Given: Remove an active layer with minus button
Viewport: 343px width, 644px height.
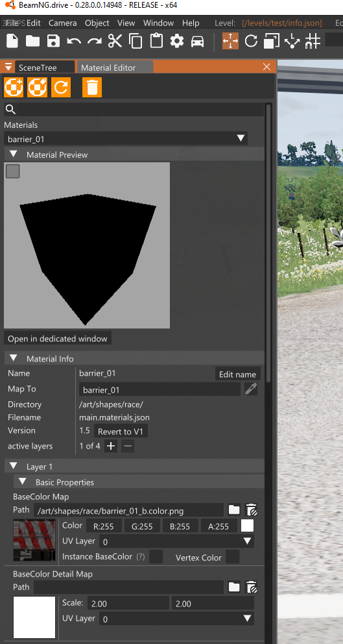Looking at the screenshot, I should 128,446.
